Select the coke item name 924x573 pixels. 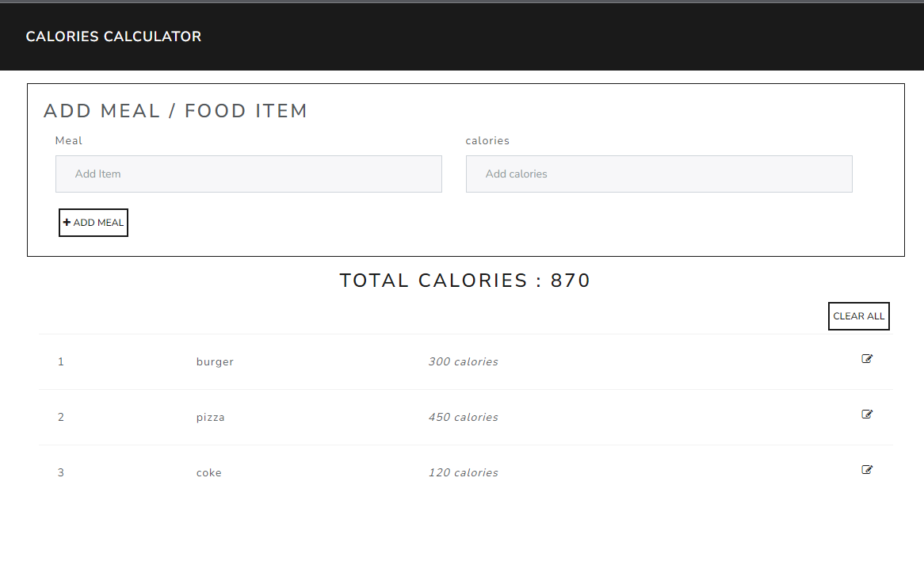208,473
